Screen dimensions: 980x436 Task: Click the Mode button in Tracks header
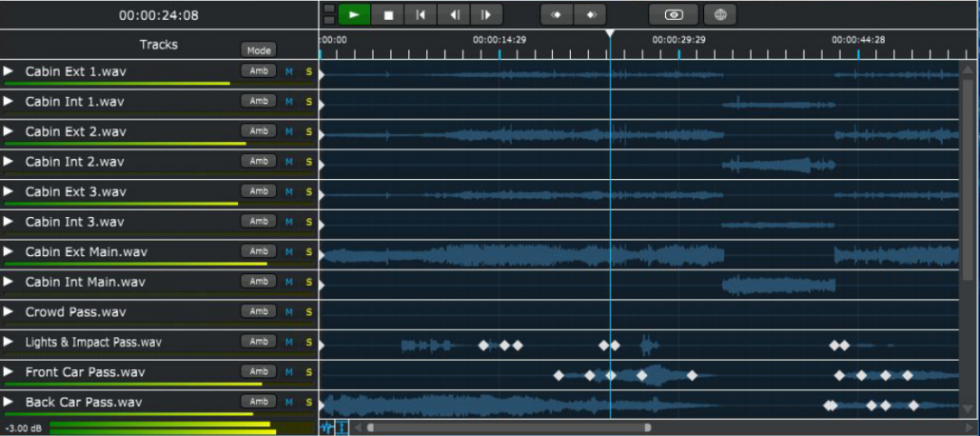pos(258,50)
